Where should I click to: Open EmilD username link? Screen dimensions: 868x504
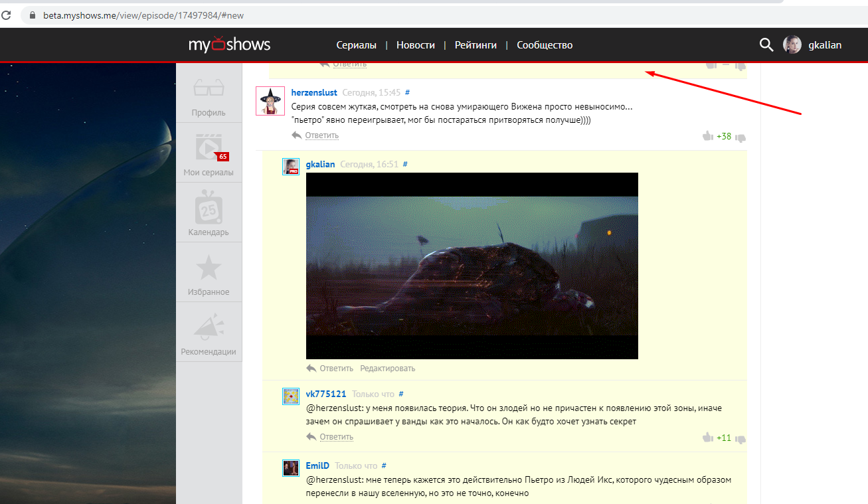click(x=317, y=465)
